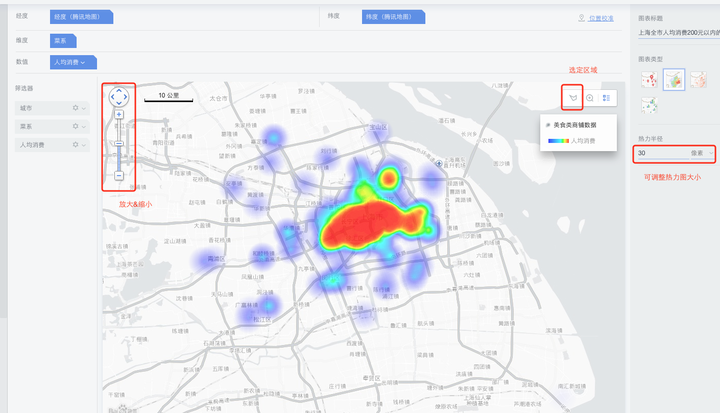This screenshot has width=720, height=413.
Task: Click the 人均消费 gradient color bar in legend
Action: pos(558,141)
